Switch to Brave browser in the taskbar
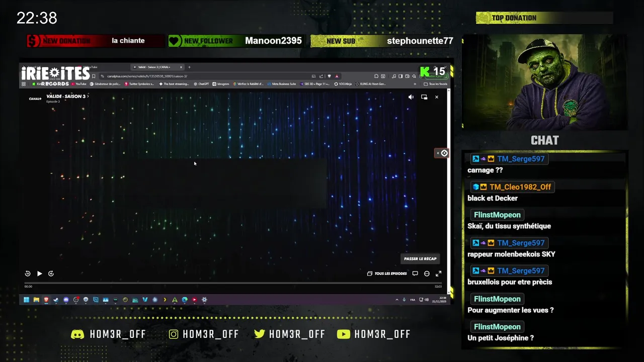Image resolution: width=644 pixels, height=362 pixels. [46, 300]
